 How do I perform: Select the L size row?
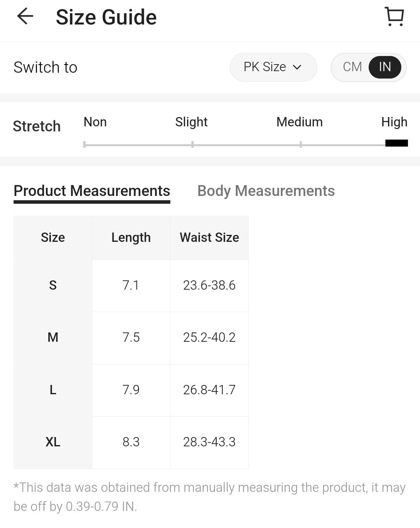(x=53, y=390)
